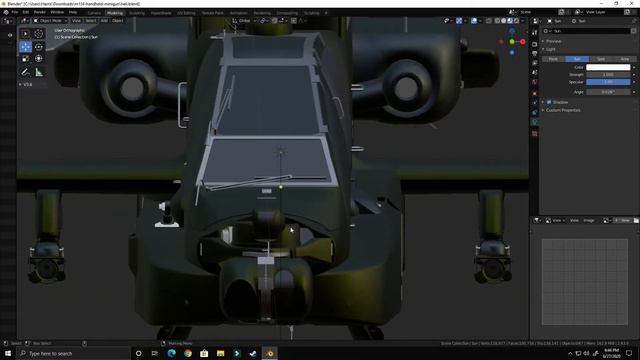The image size is (640, 360).
Task: Click the green Y axis gizmo dot
Action: tap(512, 42)
